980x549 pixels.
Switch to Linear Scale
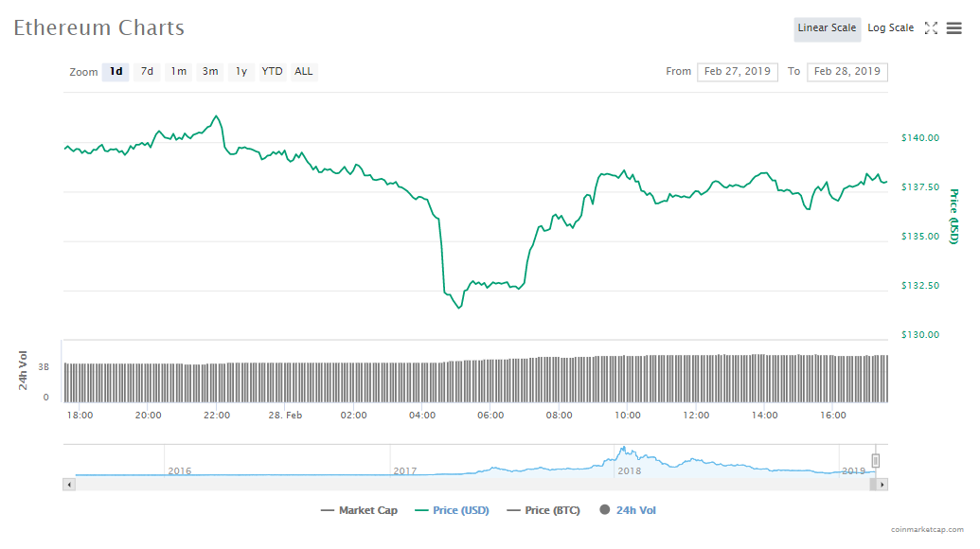click(x=827, y=28)
